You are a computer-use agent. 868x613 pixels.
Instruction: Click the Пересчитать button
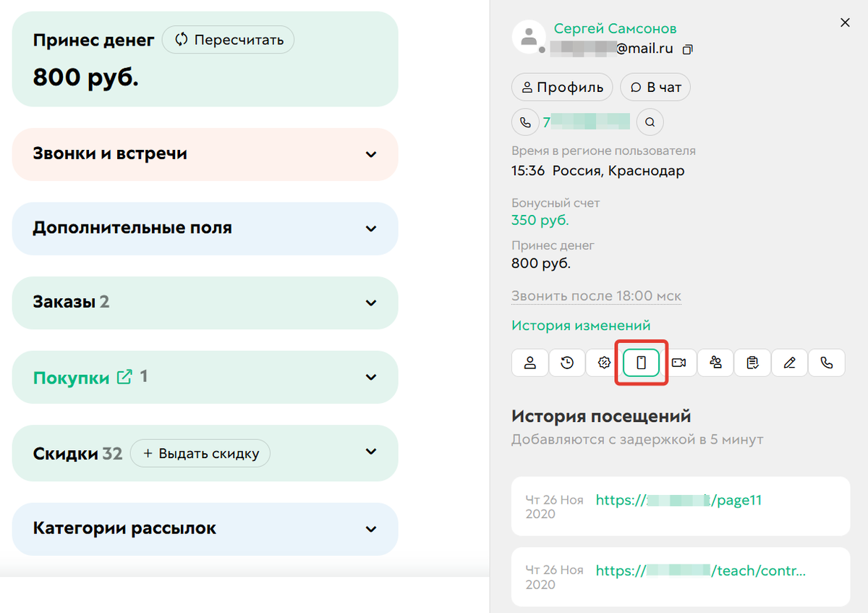click(228, 40)
